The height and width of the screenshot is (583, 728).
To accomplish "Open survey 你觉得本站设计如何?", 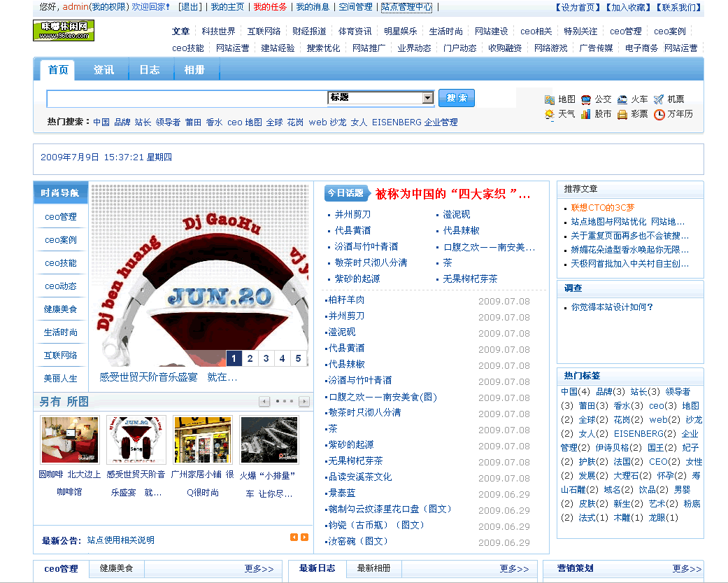I will (x=612, y=307).
